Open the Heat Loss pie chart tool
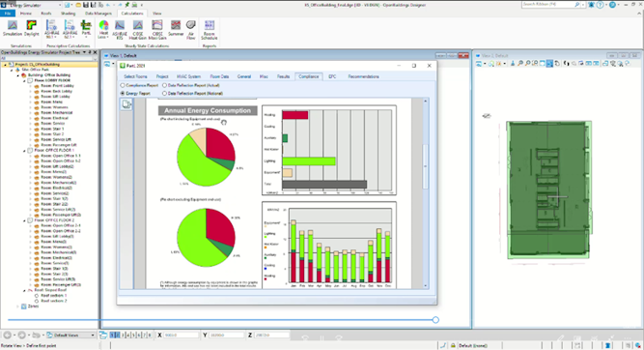 pos(103,29)
